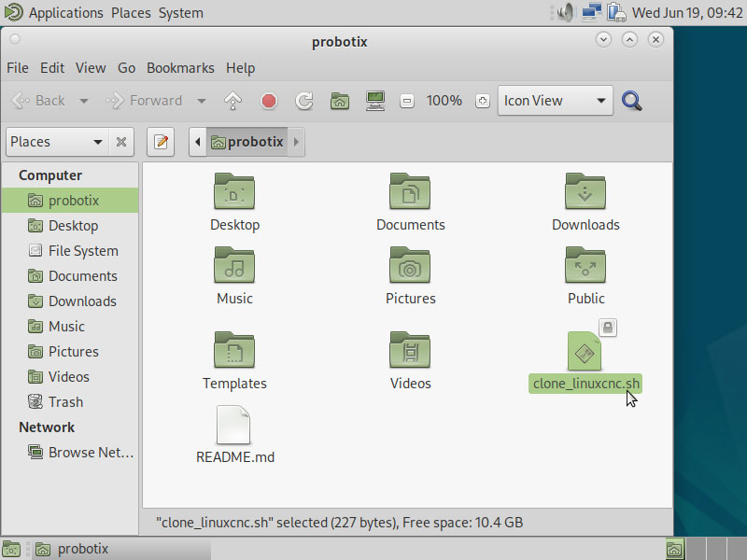Open the Icon View dropdown
Screen dimensions: 747x560
[x=555, y=101]
